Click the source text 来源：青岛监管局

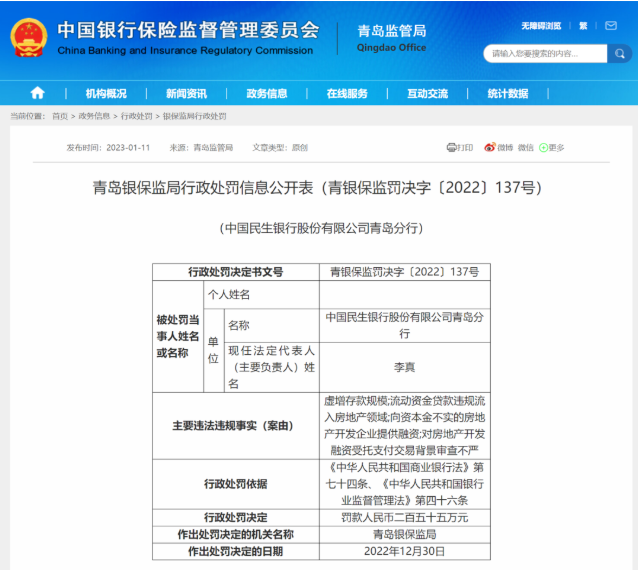[201, 148]
